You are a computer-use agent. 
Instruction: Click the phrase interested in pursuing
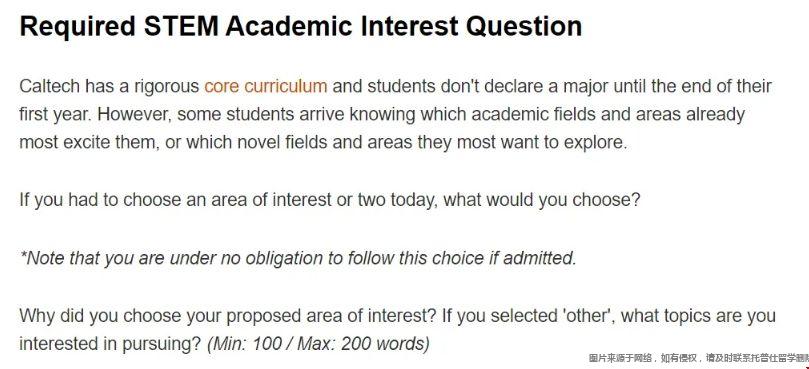(x=109, y=343)
